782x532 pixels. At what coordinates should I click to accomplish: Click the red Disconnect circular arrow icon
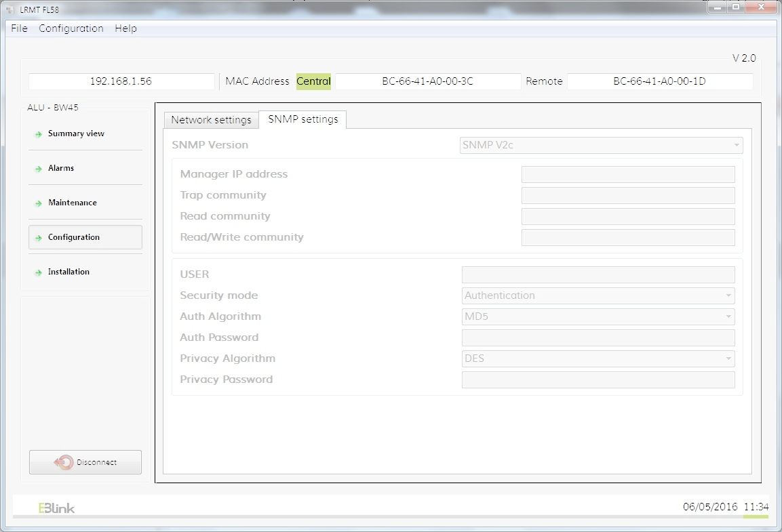point(64,462)
